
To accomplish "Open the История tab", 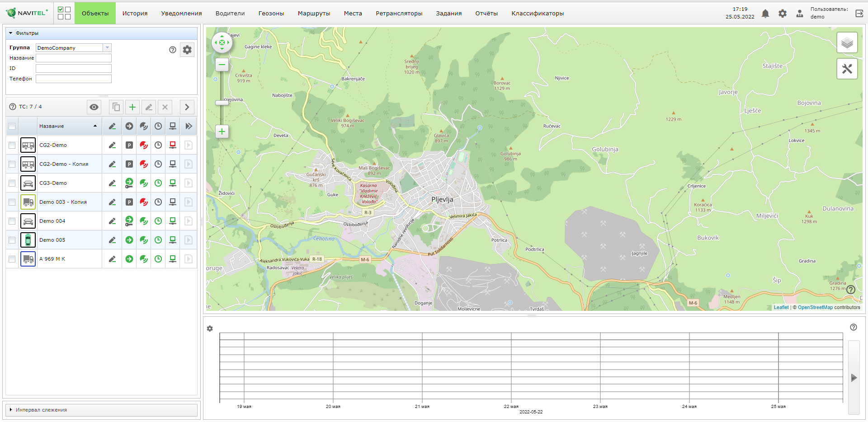I will (135, 14).
